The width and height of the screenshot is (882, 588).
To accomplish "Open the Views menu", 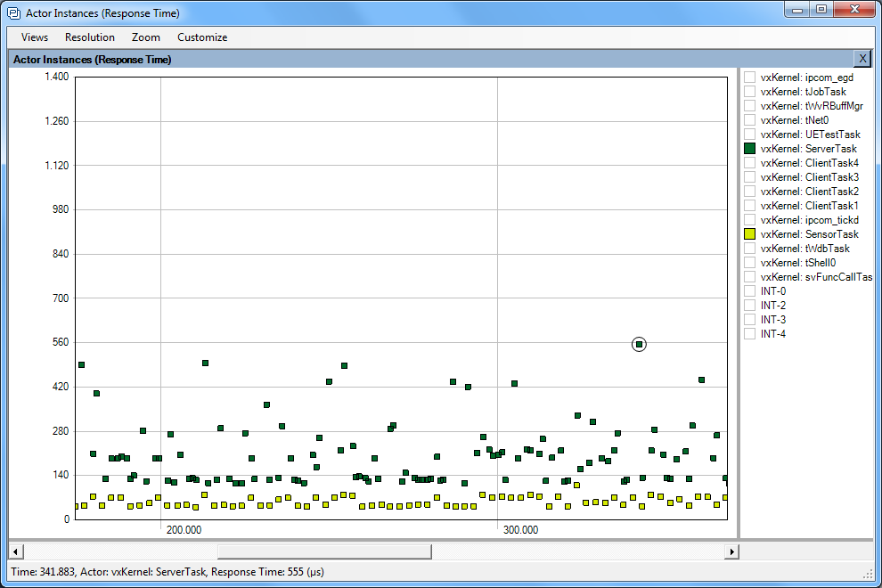I will tap(35, 37).
